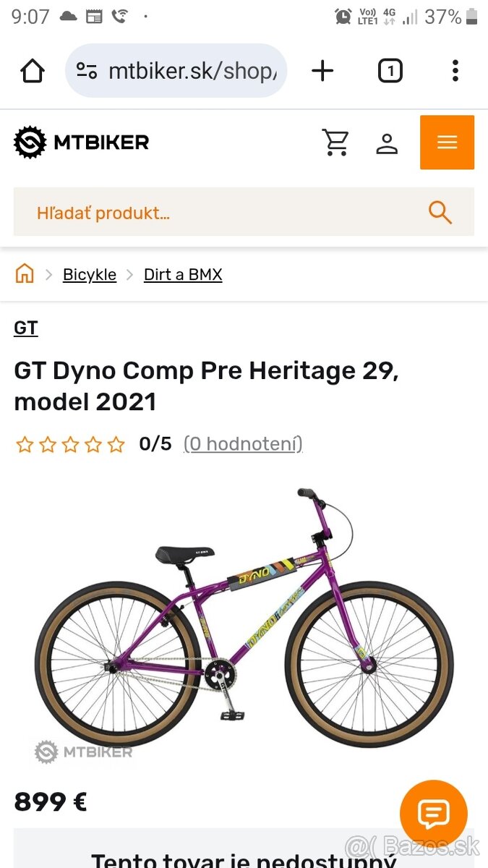Viewport: 488px width, 868px height.
Task: Open the 0 hodnotení reviews link
Action: 243,444
